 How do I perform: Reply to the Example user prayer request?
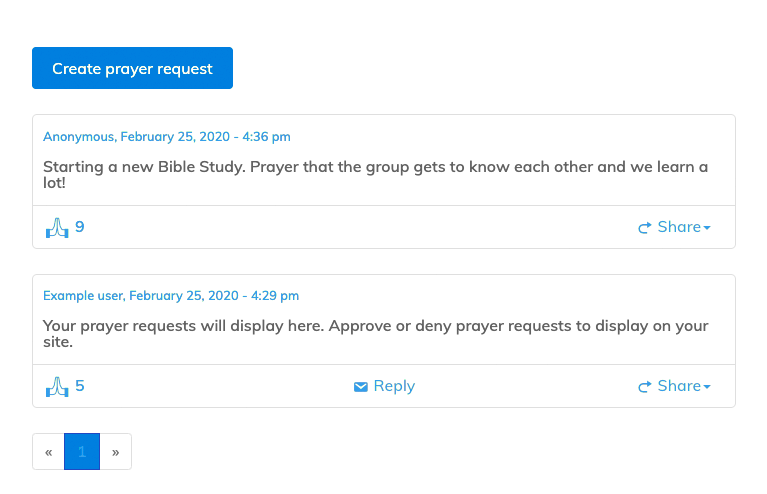click(394, 386)
